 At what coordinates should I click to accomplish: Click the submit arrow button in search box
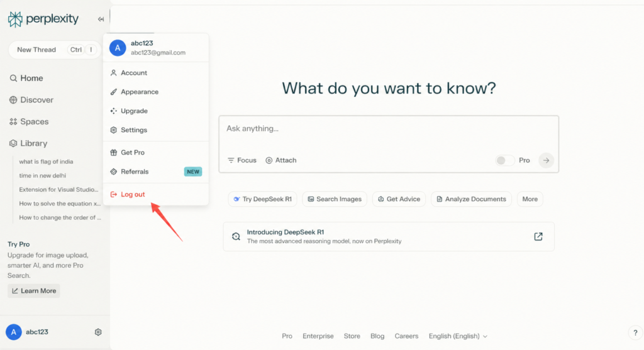(546, 160)
